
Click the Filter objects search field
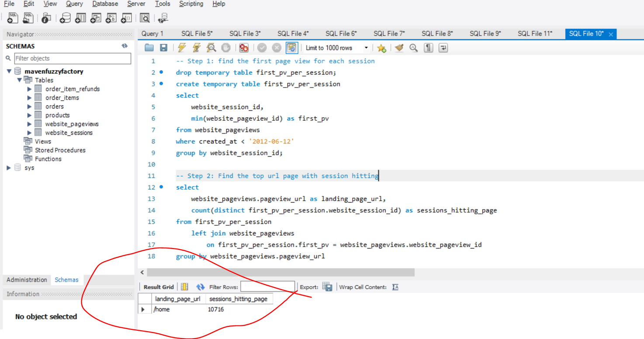point(73,58)
